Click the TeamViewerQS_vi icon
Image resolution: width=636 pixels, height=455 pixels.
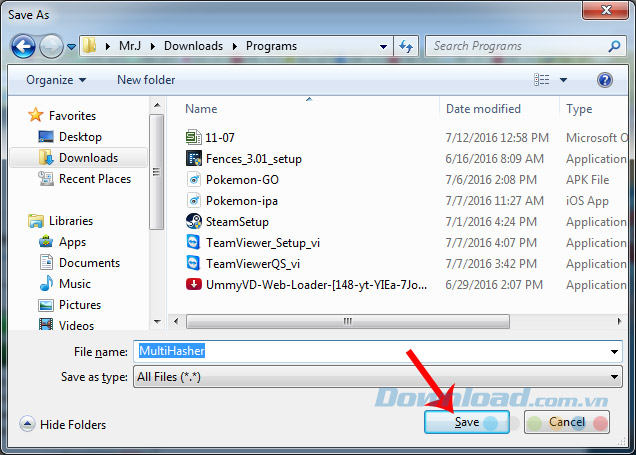(x=193, y=263)
